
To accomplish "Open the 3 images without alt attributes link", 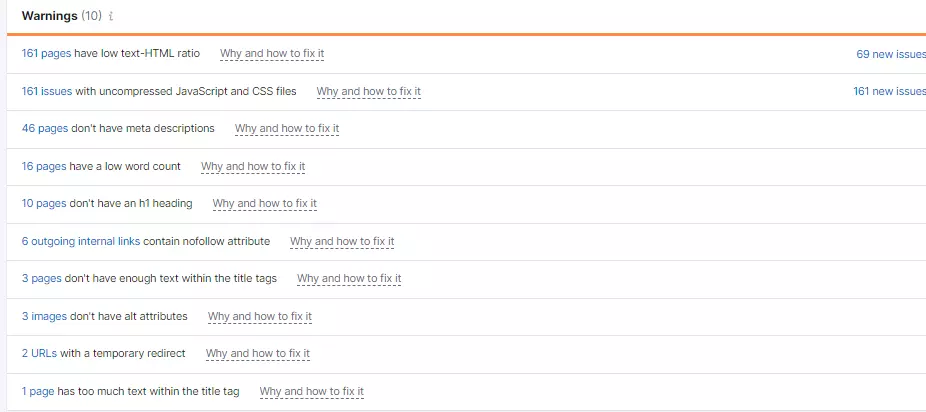I will tap(44, 316).
